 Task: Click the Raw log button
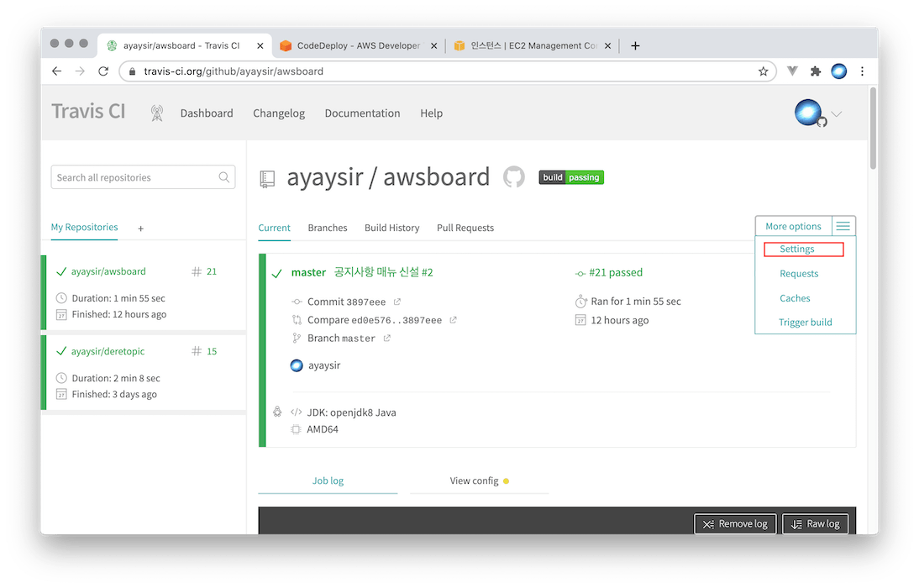coord(815,524)
